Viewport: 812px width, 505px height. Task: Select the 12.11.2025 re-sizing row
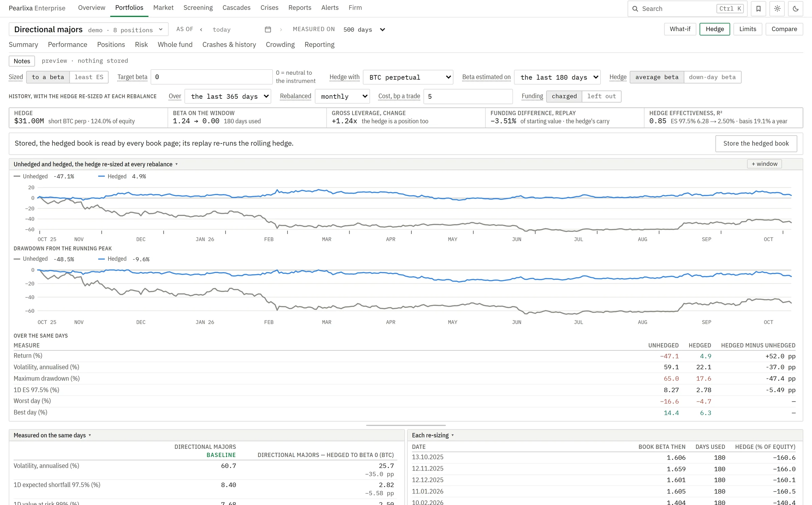(x=604, y=469)
